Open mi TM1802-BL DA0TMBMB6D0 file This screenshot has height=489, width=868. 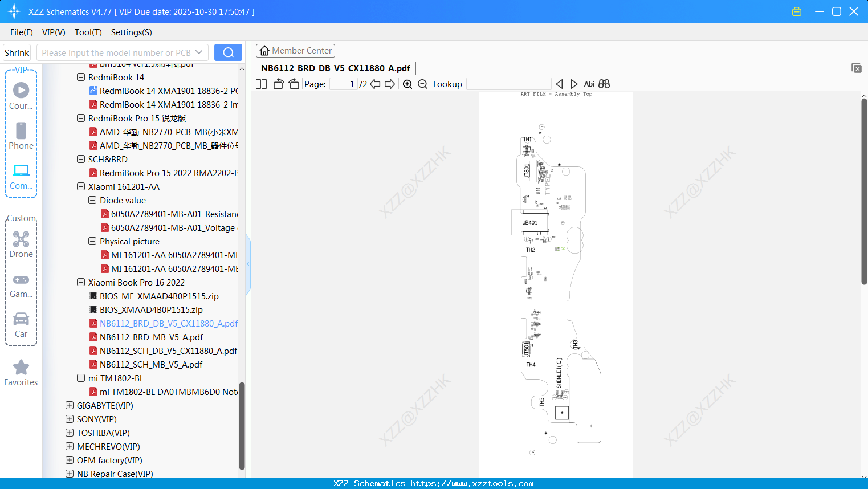point(169,392)
